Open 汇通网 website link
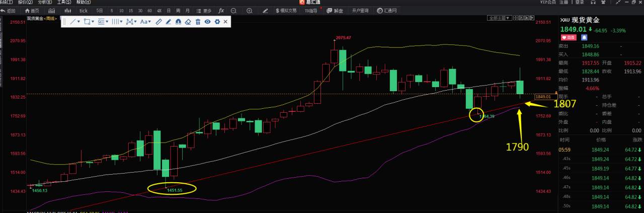 386,11
